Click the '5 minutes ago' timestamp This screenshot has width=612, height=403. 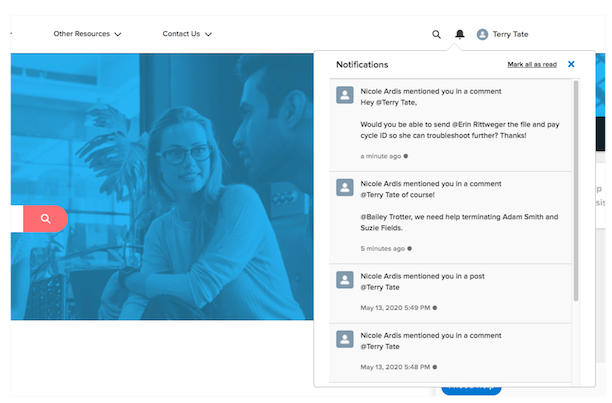coord(382,249)
